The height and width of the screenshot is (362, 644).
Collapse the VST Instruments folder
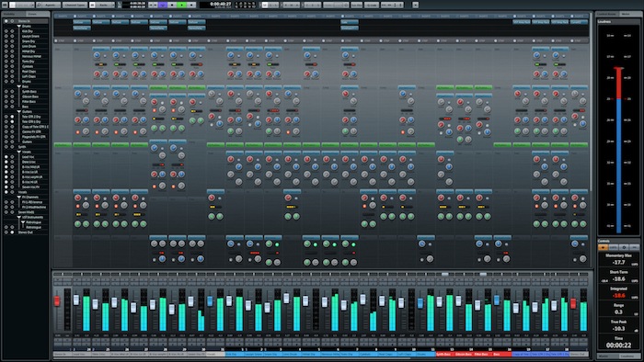click(x=19, y=217)
